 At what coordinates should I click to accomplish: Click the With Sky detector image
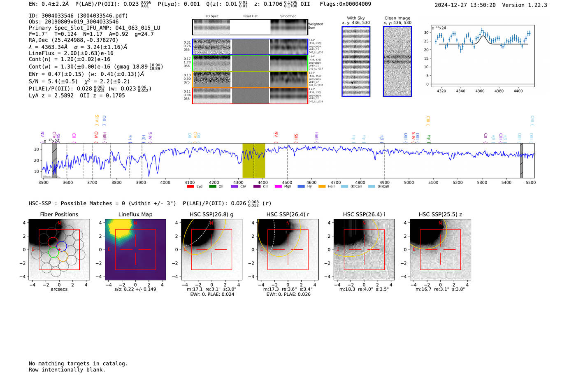356,61
